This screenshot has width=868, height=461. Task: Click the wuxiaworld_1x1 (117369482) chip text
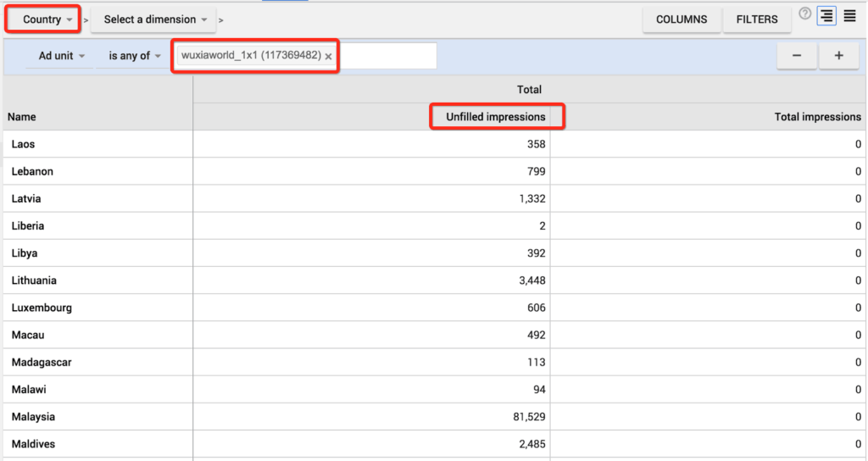click(x=251, y=55)
